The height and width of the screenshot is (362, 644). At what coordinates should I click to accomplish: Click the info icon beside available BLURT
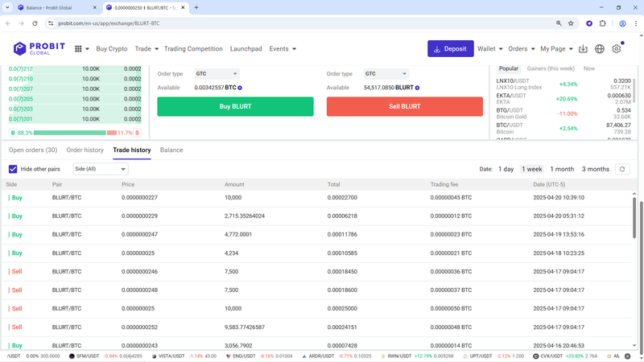point(417,88)
